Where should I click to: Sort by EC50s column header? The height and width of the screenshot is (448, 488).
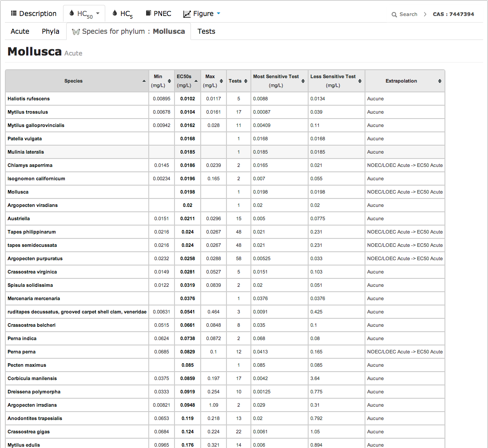click(187, 81)
